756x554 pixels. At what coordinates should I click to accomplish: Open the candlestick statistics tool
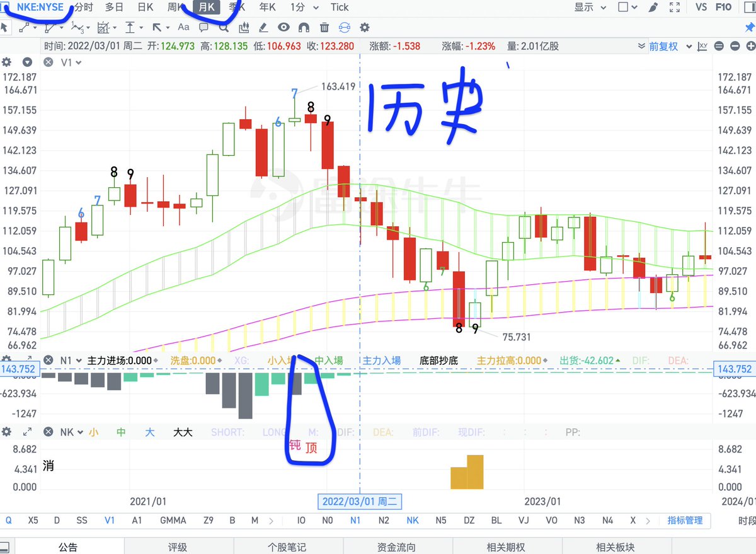(x=244, y=27)
